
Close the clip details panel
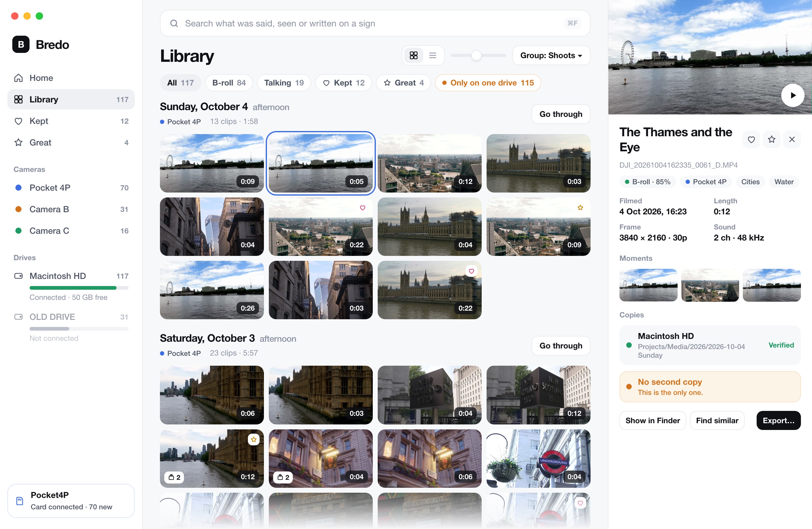point(792,139)
